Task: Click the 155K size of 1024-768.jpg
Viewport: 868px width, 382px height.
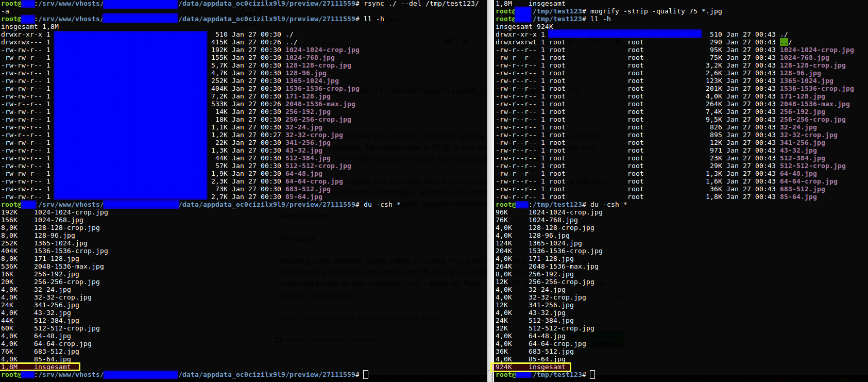Action: [219, 58]
